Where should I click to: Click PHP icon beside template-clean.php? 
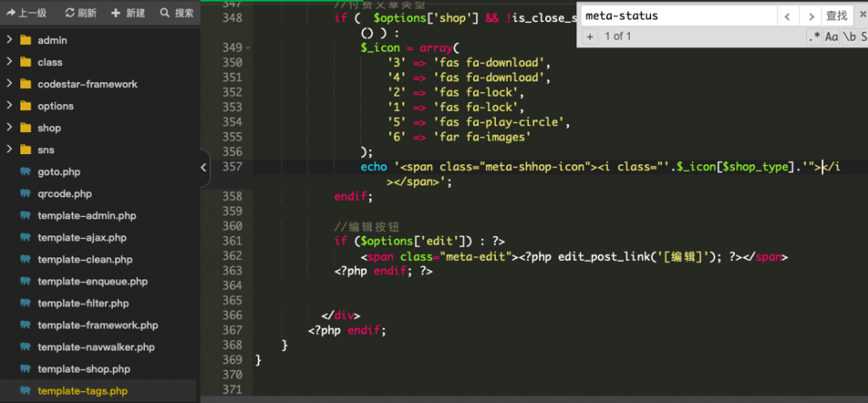pos(25,259)
